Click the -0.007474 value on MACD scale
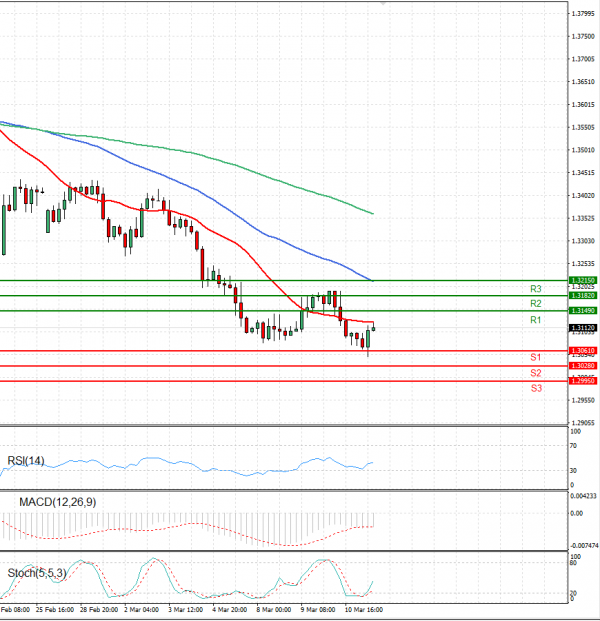The image size is (600, 621). pos(584,546)
